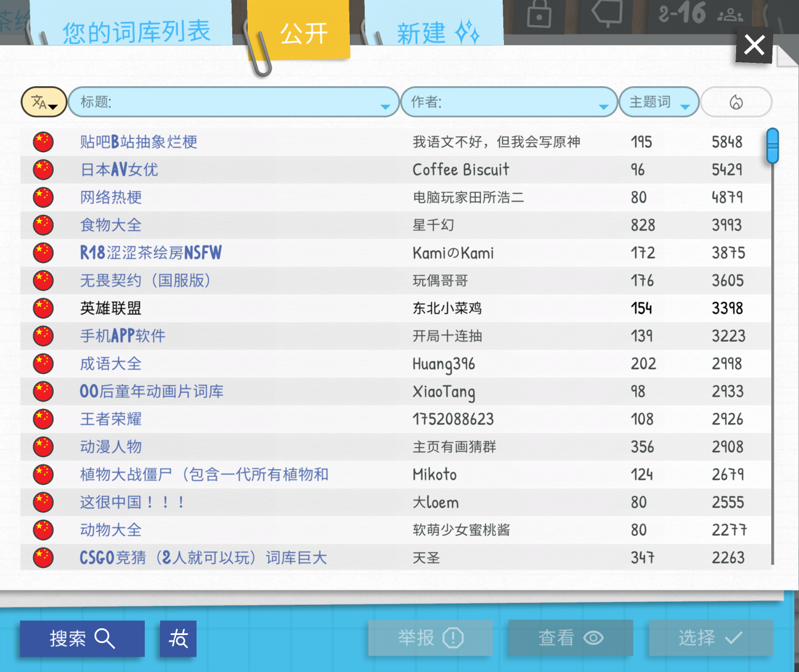The image size is (799, 672).
Task: Select the 手机APP软件 word list
Action: [x=396, y=336]
